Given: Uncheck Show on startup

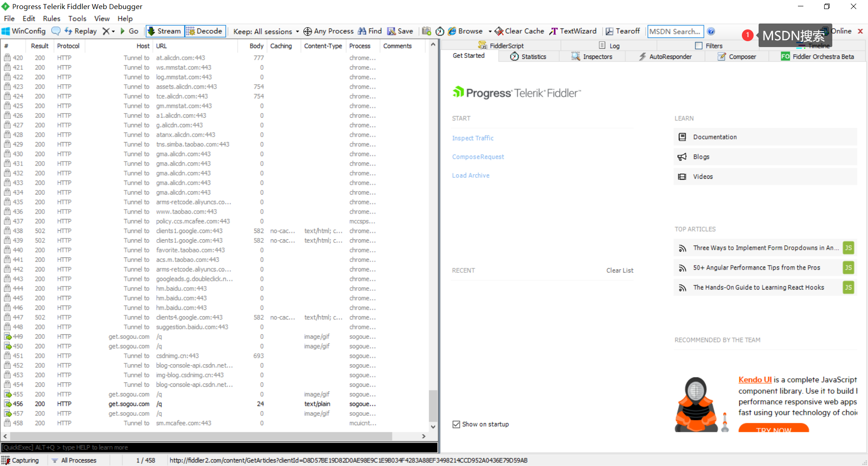Looking at the screenshot, I should pyautogui.click(x=456, y=424).
